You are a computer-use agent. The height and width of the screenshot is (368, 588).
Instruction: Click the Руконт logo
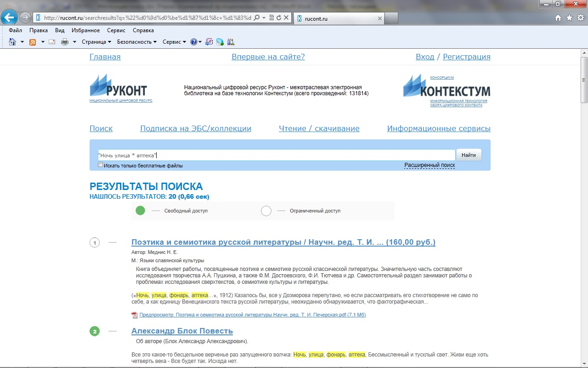coord(119,86)
